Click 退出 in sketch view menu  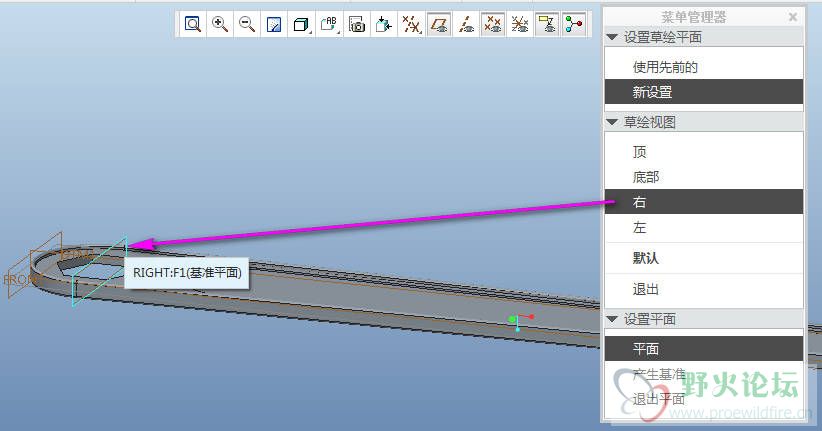click(x=704, y=289)
